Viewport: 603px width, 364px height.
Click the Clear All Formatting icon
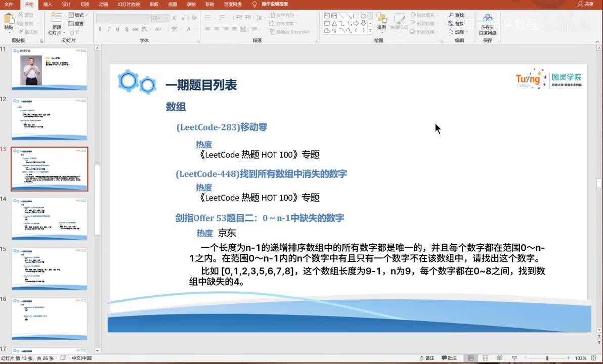194,18
